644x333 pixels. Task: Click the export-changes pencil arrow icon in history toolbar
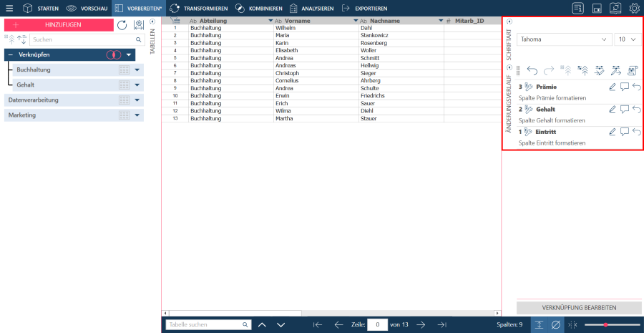(x=615, y=71)
